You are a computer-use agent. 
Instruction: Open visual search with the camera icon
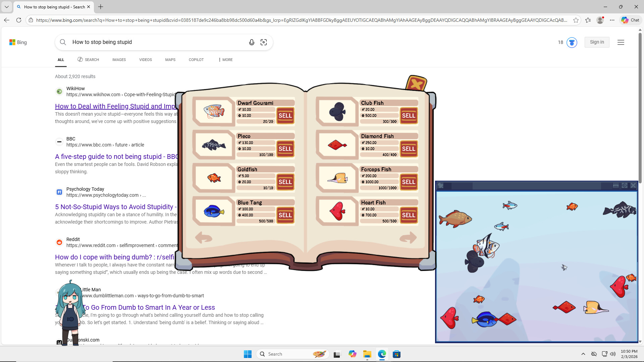[x=264, y=42]
